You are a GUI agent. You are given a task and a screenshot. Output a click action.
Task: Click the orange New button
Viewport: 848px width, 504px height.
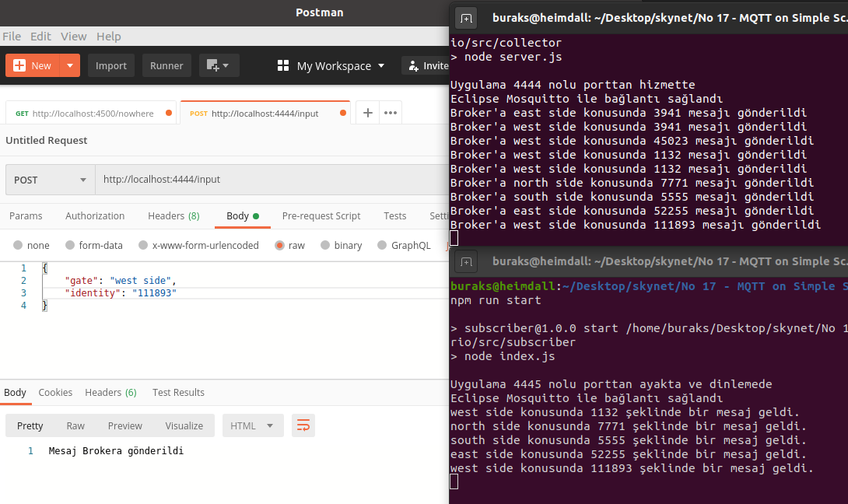33,65
